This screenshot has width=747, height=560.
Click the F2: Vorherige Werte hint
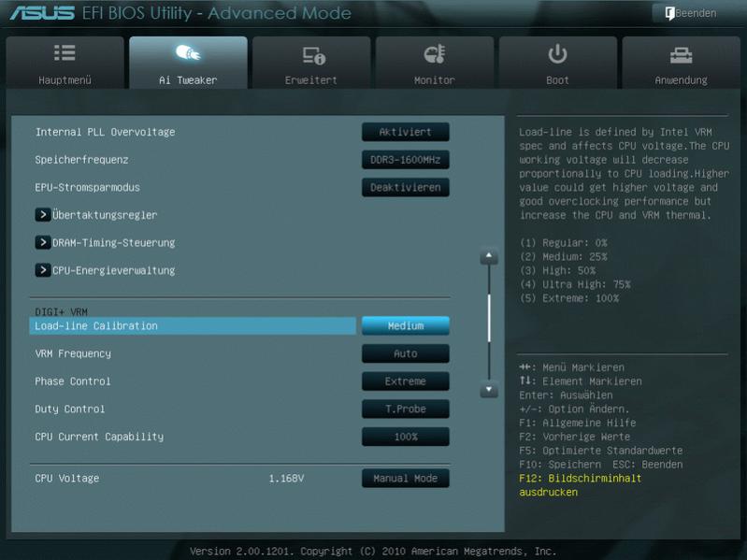[x=575, y=437]
